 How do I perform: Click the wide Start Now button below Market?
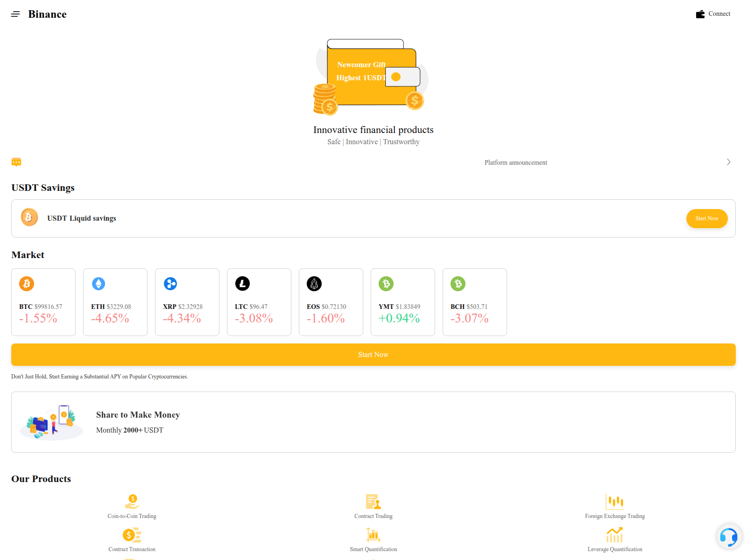click(x=373, y=355)
